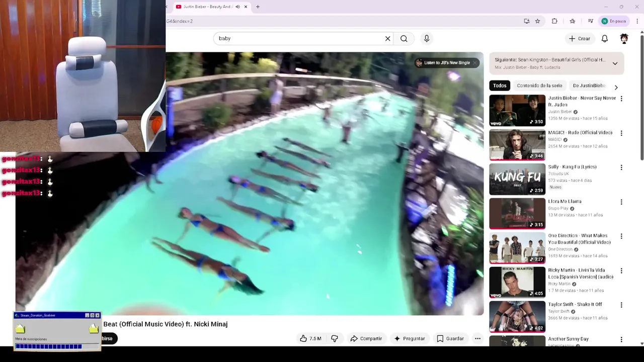Click the magnifying glass search button
The height and width of the screenshot is (362, 644).
click(404, 39)
